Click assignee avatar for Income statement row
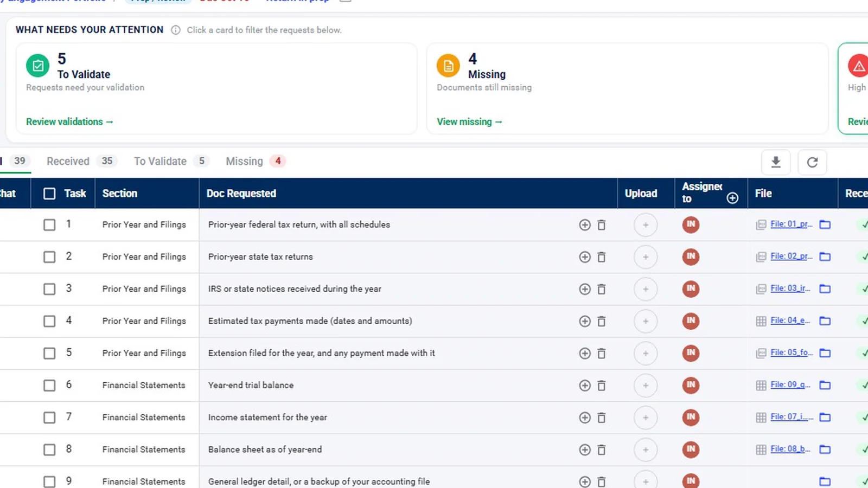This screenshot has width=868, height=488. click(691, 417)
